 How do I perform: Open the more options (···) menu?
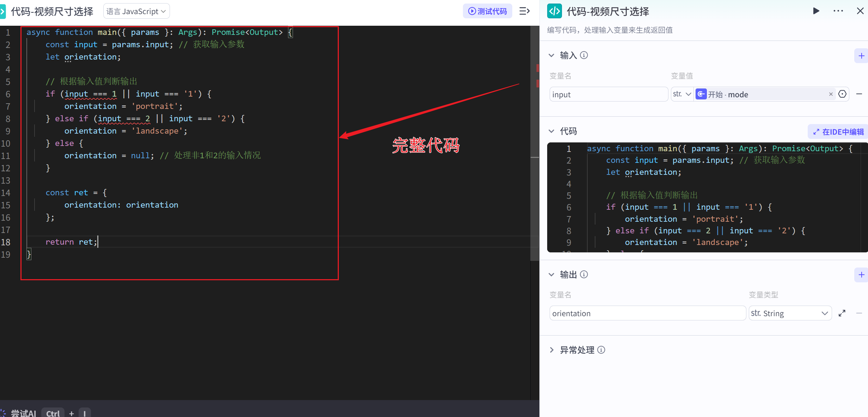coord(838,11)
